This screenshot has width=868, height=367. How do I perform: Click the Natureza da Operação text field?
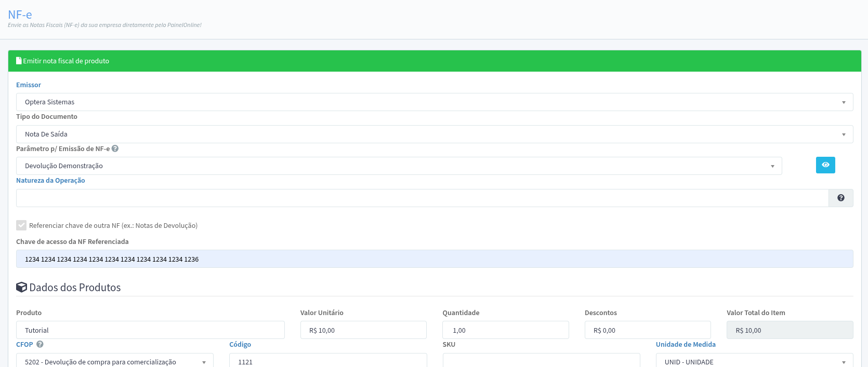422,198
